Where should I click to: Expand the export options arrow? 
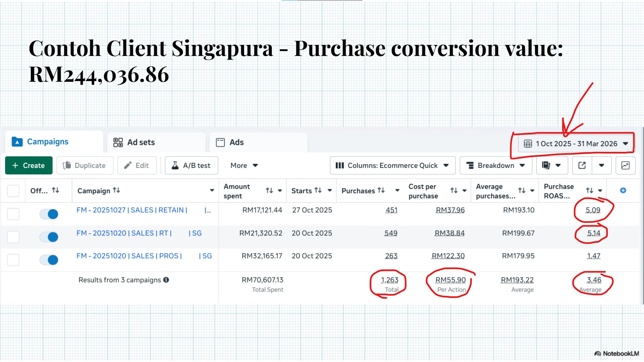click(x=602, y=165)
